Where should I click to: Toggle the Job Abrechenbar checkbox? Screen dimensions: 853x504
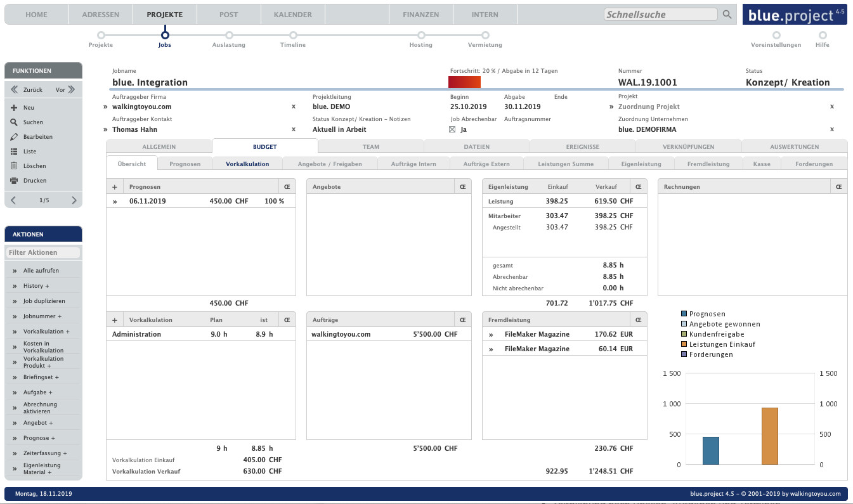pyautogui.click(x=452, y=129)
